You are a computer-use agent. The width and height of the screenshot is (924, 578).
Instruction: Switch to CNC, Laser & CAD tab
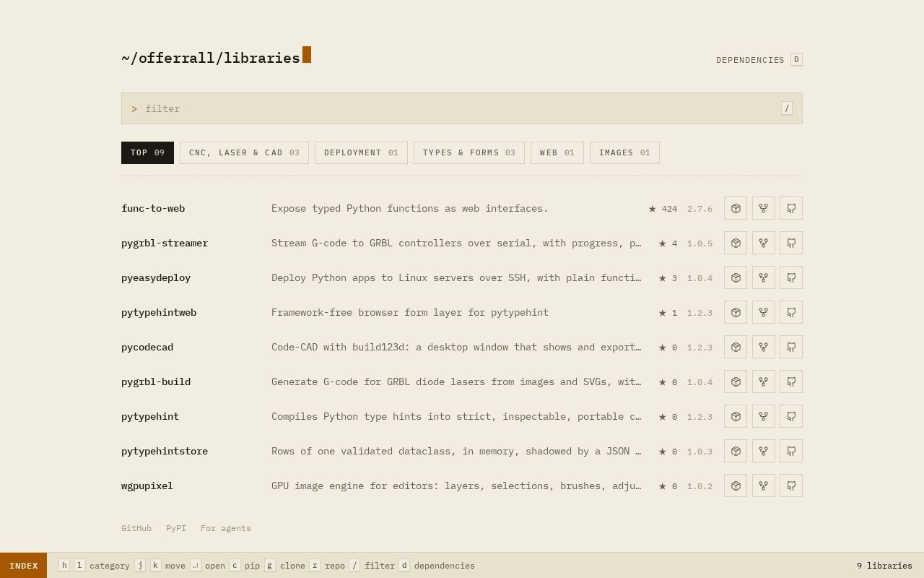244,152
